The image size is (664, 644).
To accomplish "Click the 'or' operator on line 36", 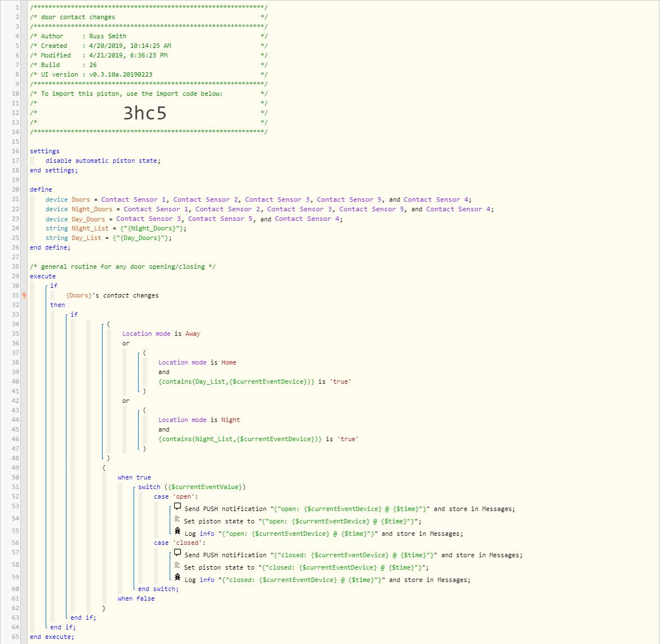I will click(126, 343).
